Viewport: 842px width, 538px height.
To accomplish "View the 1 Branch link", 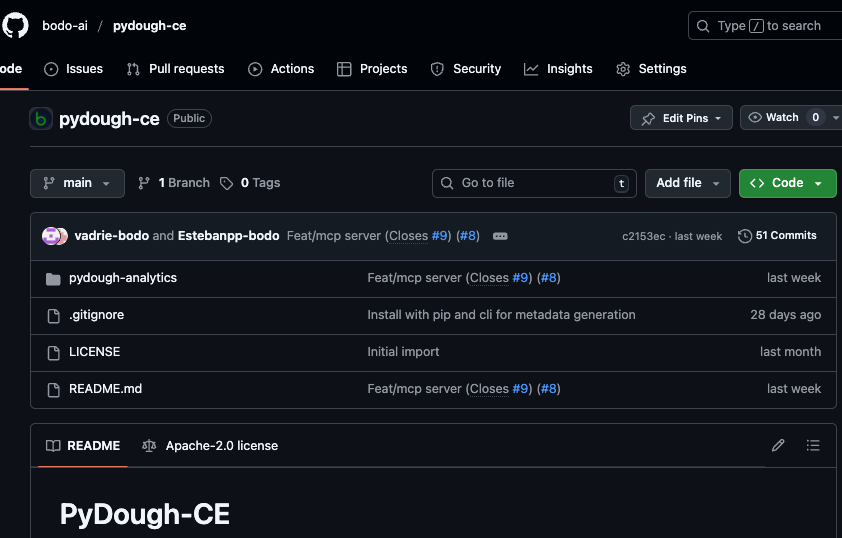I will 173,183.
